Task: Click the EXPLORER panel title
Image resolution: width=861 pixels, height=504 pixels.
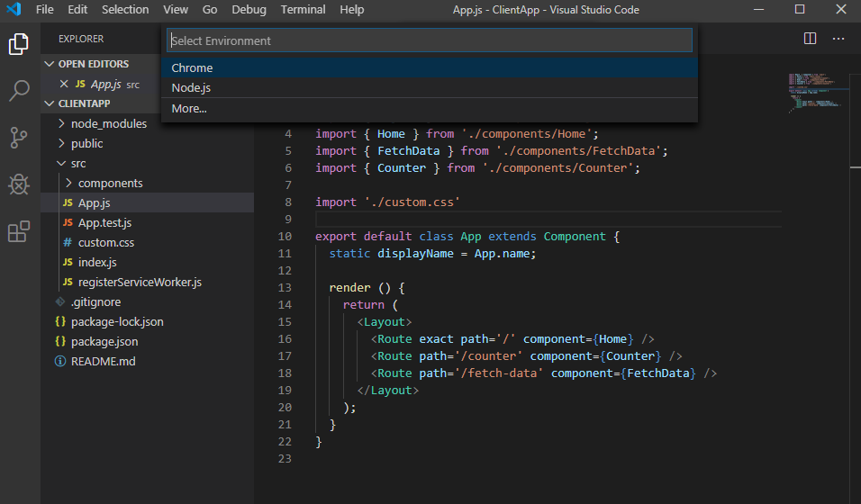Action: click(81, 39)
